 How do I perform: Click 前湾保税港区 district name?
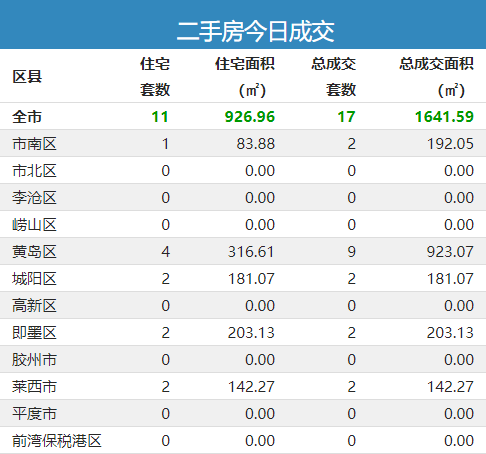pos(57,441)
